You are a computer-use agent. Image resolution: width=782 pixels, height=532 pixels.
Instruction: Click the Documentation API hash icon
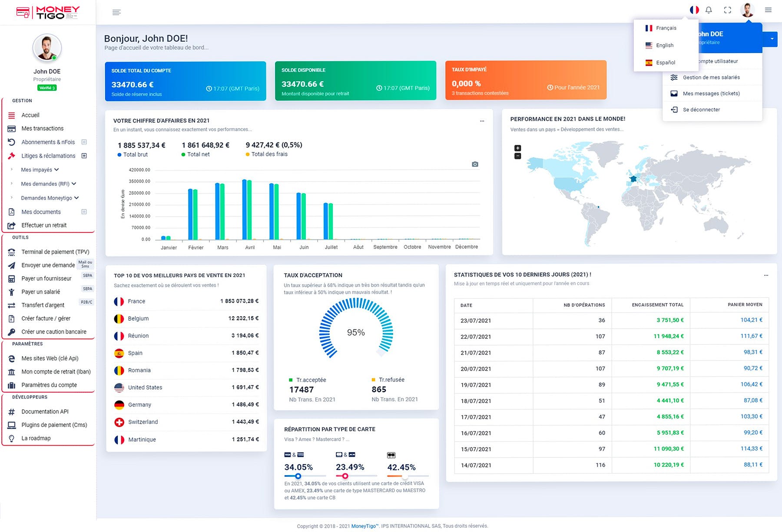click(x=12, y=412)
